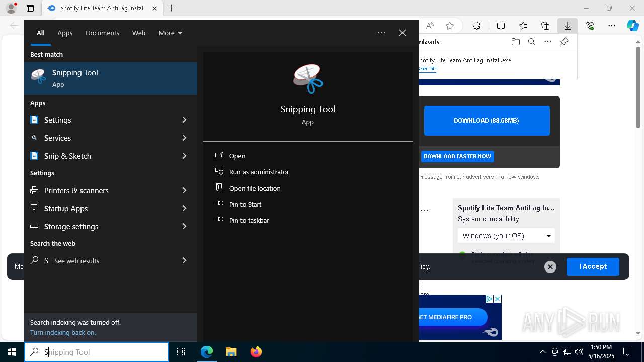This screenshot has width=644, height=362.
Task: Pin the Downloads panel
Action: point(564,42)
